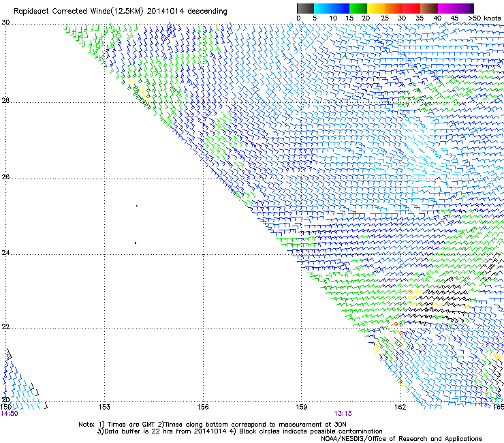Pick the orange 25-30 knots legend swatch
504x443 pixels.
(x=394, y=8)
